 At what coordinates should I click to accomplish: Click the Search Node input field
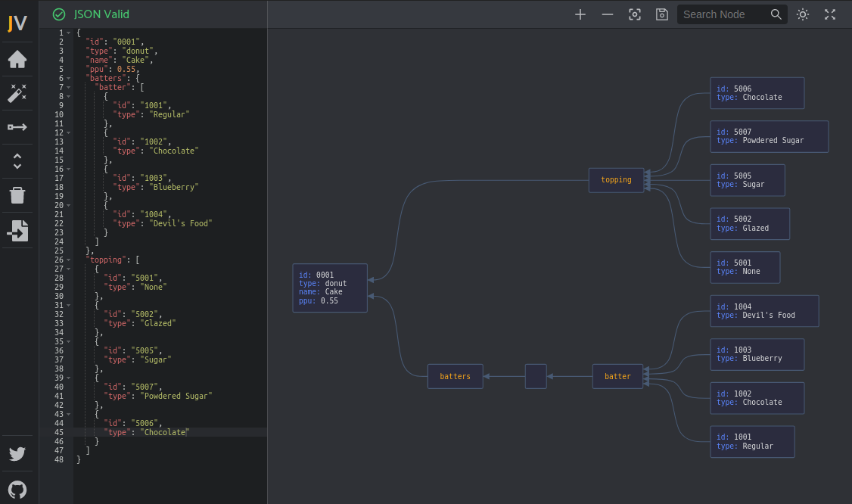(723, 14)
